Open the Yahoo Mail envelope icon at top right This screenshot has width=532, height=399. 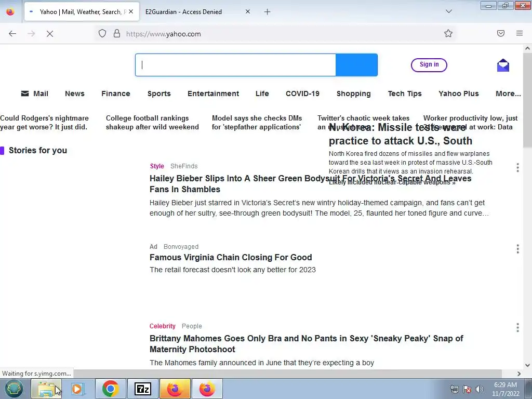point(503,65)
